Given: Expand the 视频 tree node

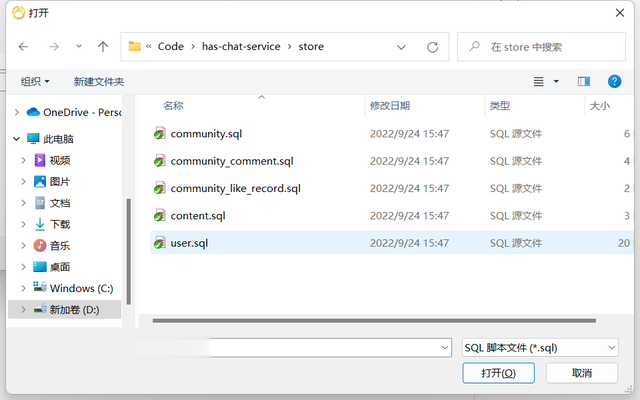Looking at the screenshot, I should [23, 160].
